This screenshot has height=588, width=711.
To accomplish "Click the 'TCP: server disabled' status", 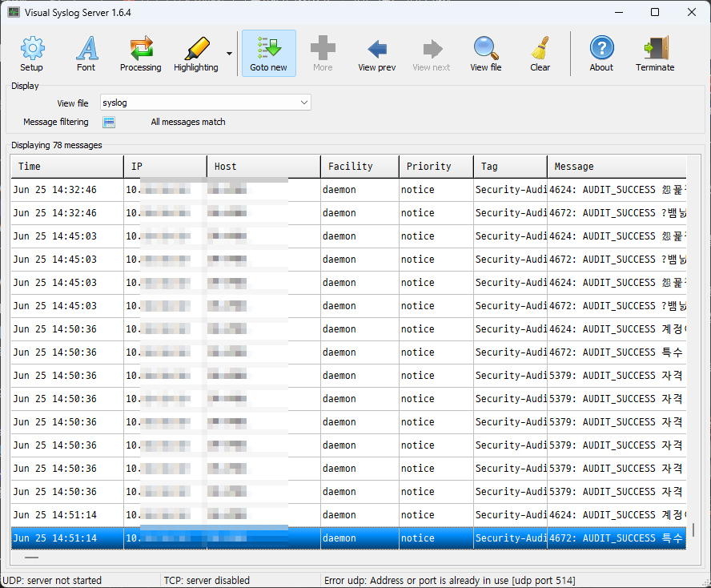I will click(x=207, y=580).
